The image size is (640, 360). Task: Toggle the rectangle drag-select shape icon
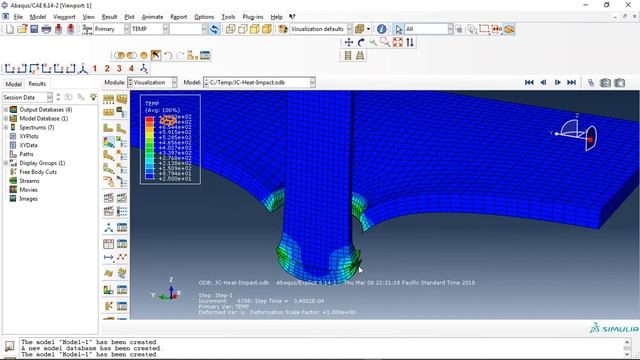[484, 29]
